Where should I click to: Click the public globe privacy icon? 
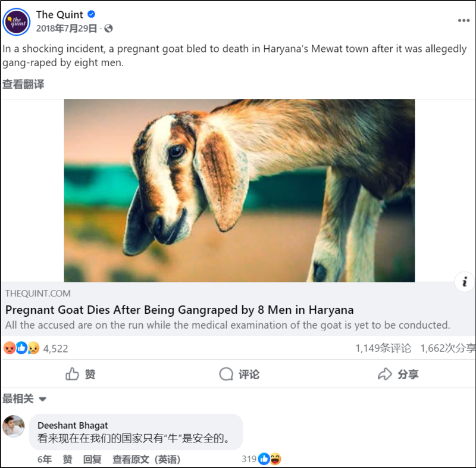click(108, 29)
